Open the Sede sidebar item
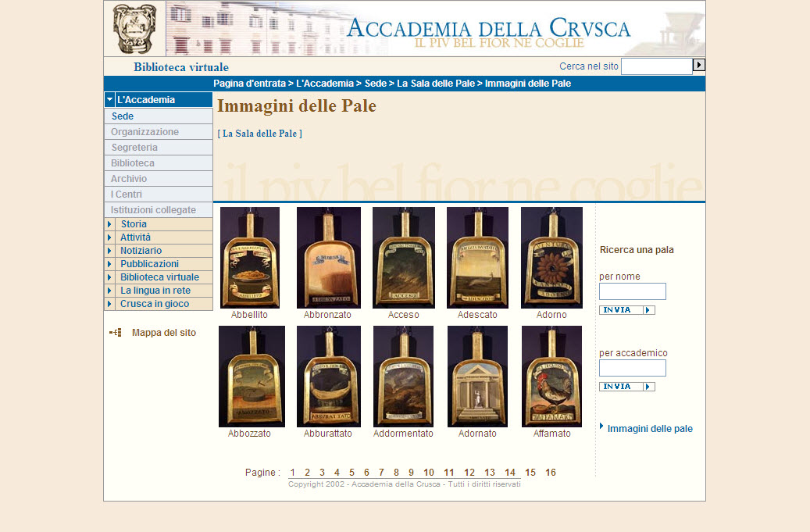The image size is (810, 532). 159,116
